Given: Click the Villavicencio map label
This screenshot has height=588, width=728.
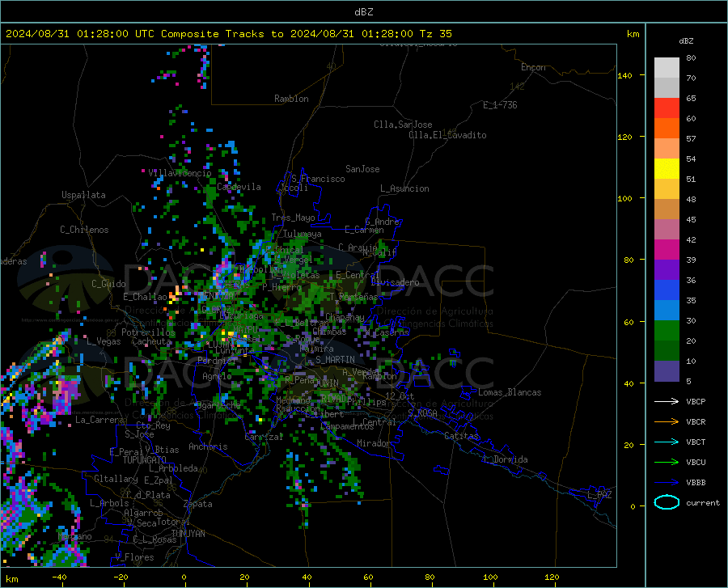Looking at the screenshot, I should click(x=180, y=173).
